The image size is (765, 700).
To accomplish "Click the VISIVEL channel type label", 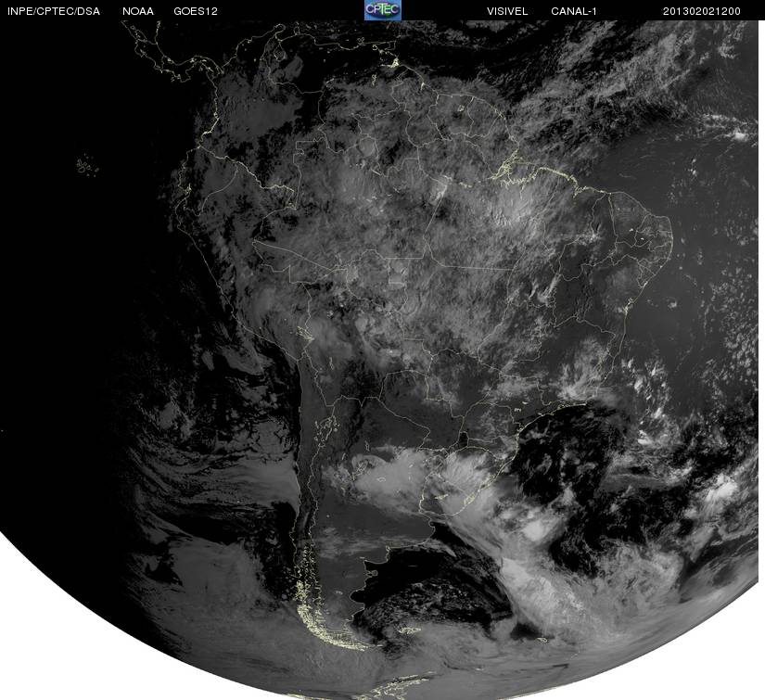I will (507, 11).
